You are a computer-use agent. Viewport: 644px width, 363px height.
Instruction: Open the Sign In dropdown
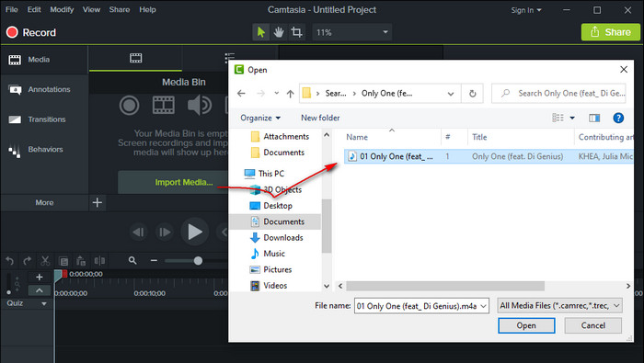526,10
